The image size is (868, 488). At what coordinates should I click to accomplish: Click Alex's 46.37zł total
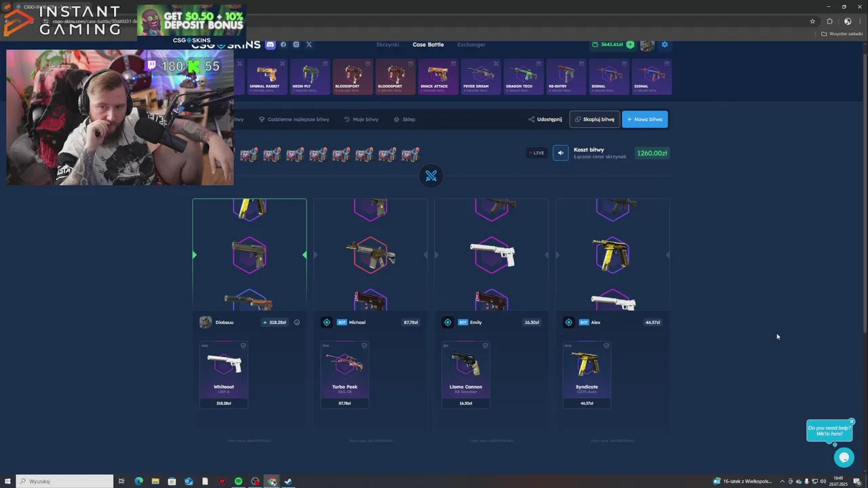pos(653,323)
